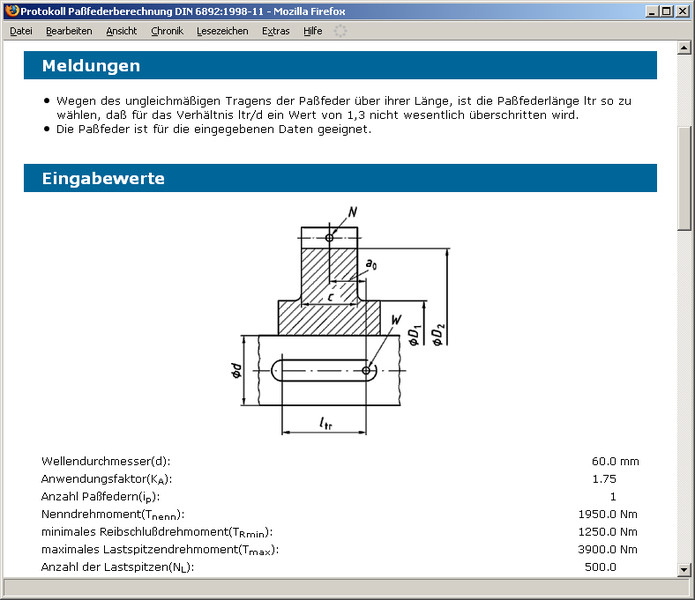Open the Ansicht menu
Image resolution: width=695 pixels, height=600 pixels.
point(122,31)
